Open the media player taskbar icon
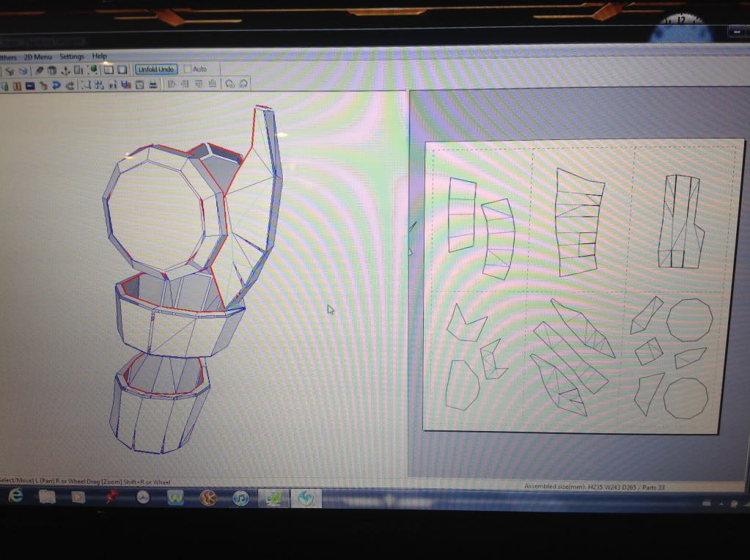Image resolution: width=750 pixels, height=560 pixels. [x=78, y=497]
